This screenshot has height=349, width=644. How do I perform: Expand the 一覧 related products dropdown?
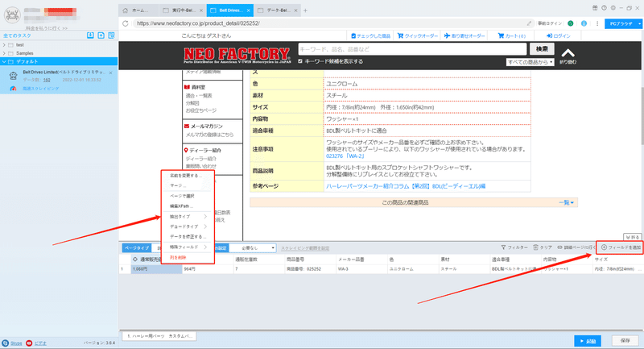[x=568, y=202]
